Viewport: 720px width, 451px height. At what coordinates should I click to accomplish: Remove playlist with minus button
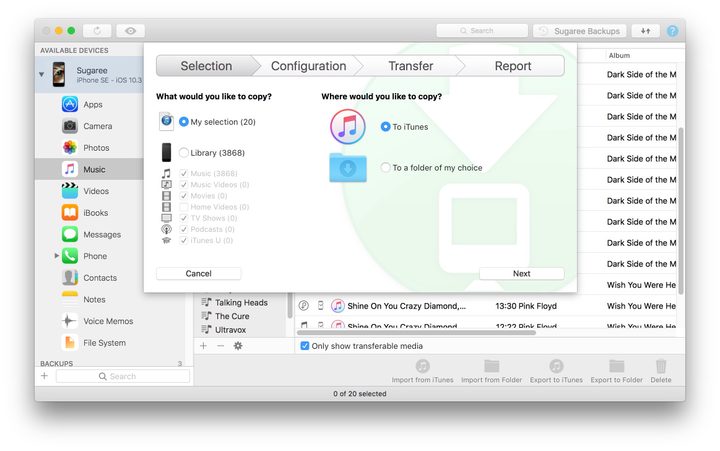click(x=220, y=345)
